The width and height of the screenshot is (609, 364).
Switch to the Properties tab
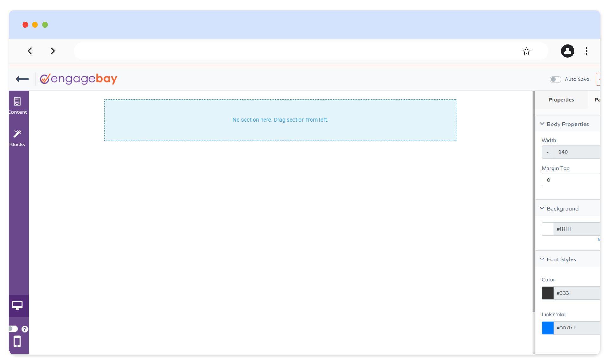(x=561, y=99)
